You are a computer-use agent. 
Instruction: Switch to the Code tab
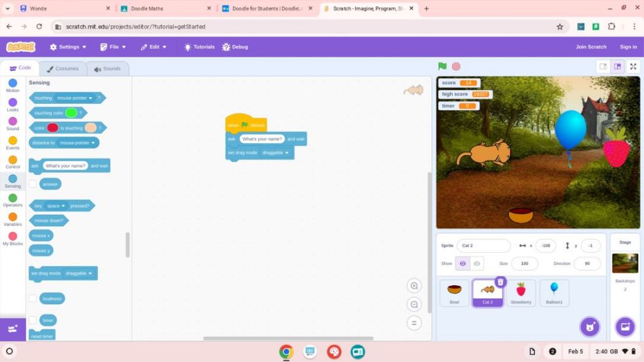coord(20,68)
